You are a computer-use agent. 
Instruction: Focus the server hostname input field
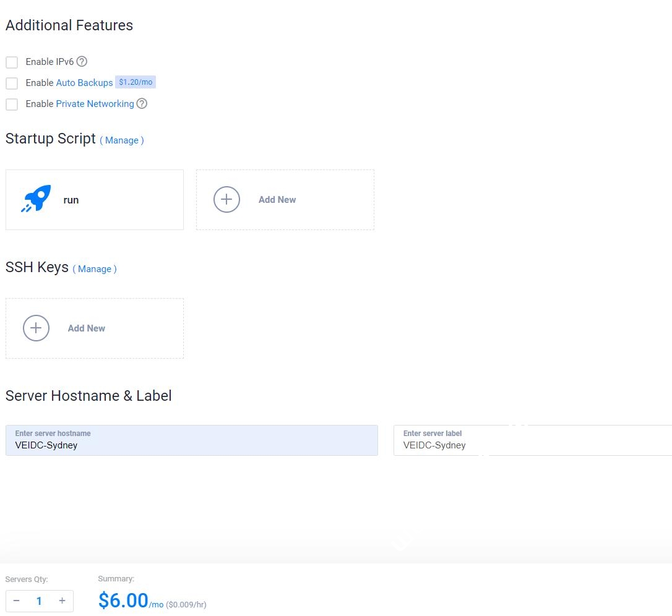click(x=191, y=445)
